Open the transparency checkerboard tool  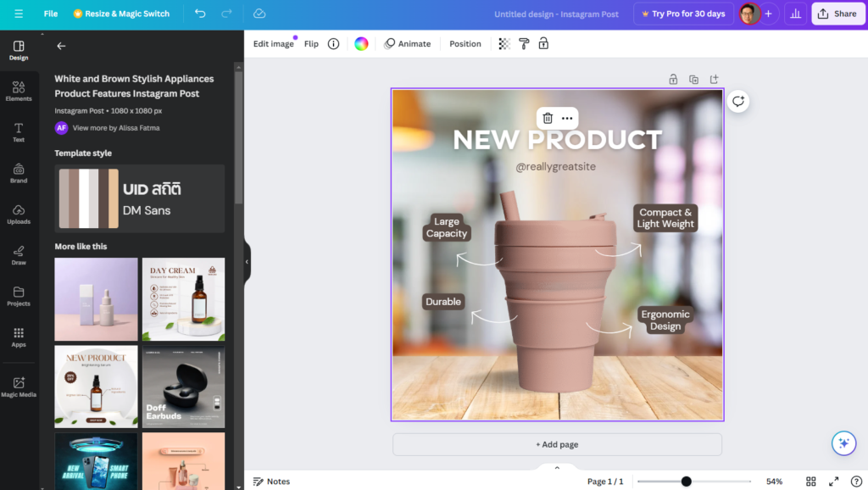504,44
